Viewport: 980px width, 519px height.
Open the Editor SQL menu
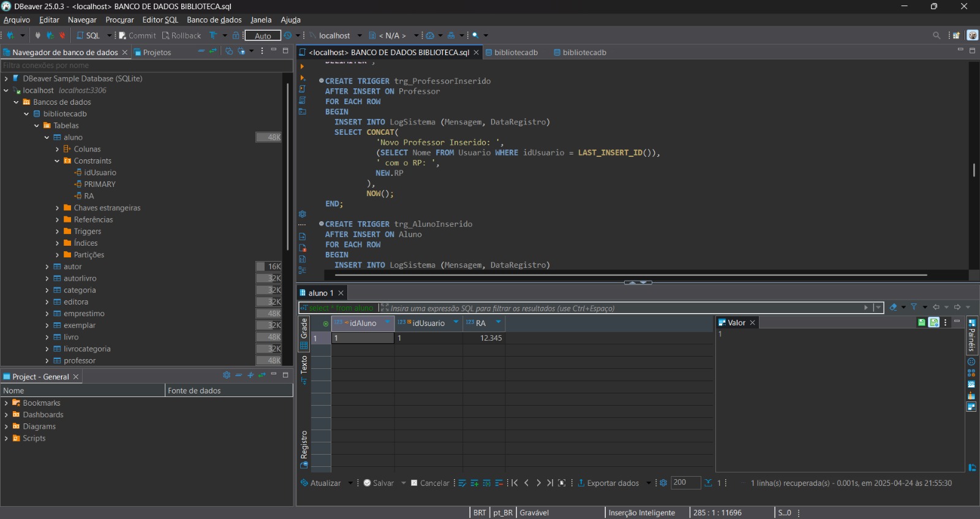pos(160,20)
